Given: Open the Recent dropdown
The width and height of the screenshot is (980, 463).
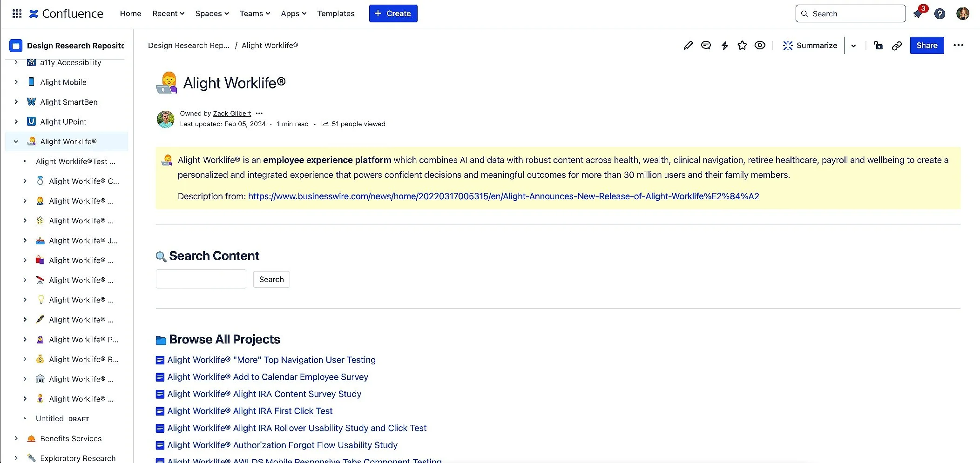Looking at the screenshot, I should click(168, 13).
